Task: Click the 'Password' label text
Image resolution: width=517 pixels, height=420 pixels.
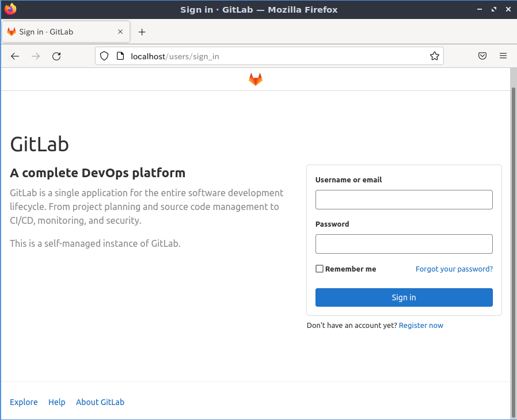Action: tap(332, 224)
